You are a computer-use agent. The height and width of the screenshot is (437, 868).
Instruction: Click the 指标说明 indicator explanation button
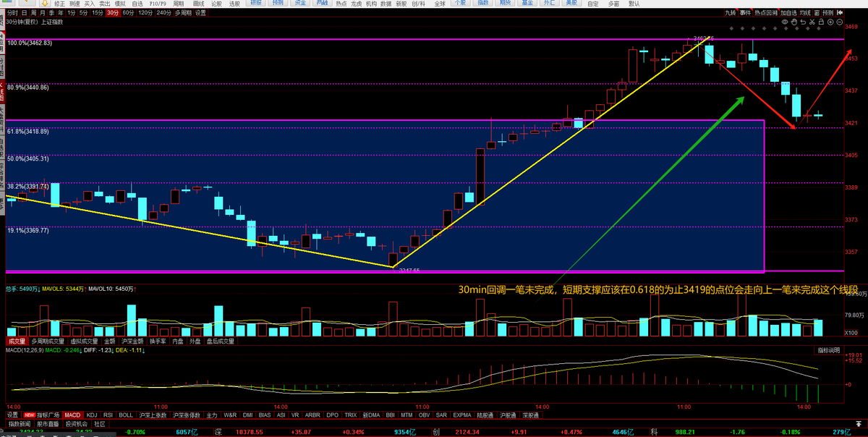coord(830,350)
